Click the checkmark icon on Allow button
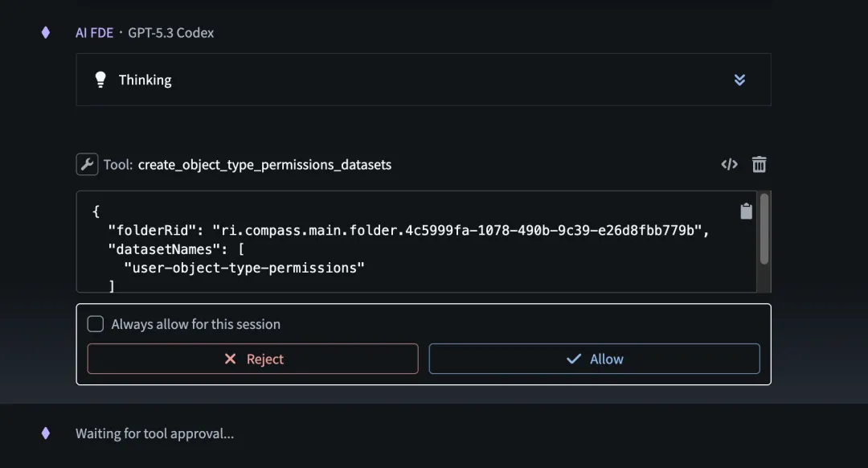 574,359
